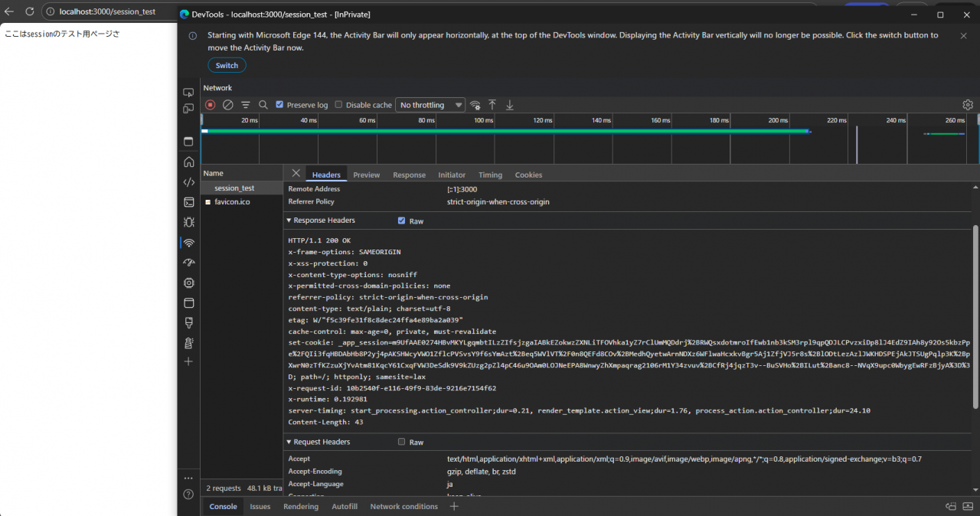Open Network settings gear icon
Image resolution: width=980 pixels, height=516 pixels.
[x=968, y=105]
